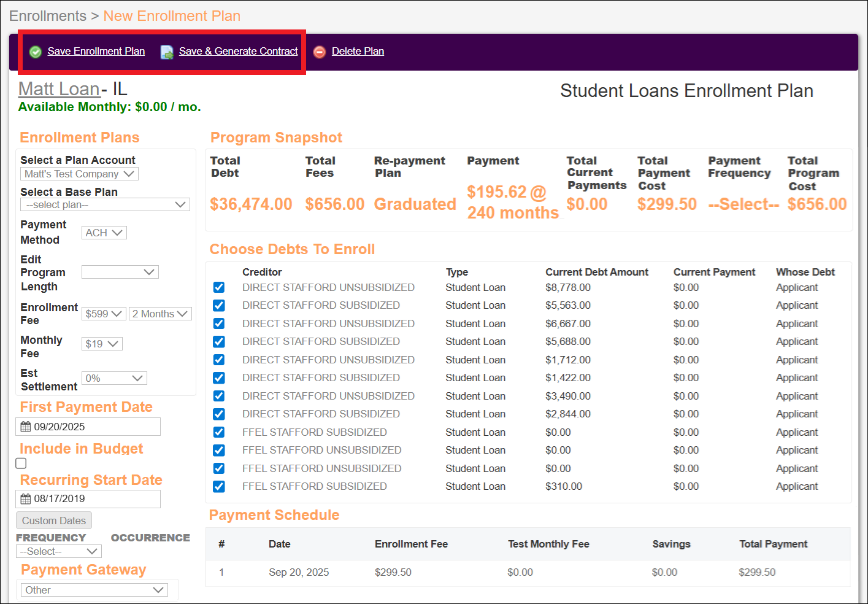This screenshot has height=604, width=868.
Task: Open the Edit Program Length dropdown
Action: [x=120, y=272]
